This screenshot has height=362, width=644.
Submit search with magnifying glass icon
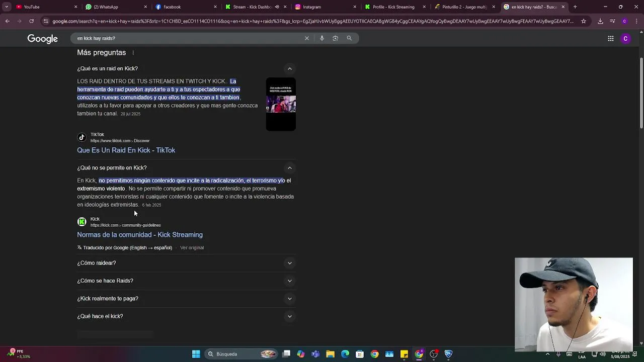tap(349, 38)
